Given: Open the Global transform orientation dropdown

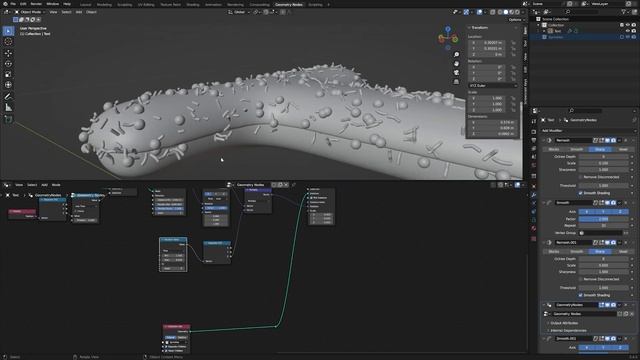Looking at the screenshot, I should pos(239,12).
